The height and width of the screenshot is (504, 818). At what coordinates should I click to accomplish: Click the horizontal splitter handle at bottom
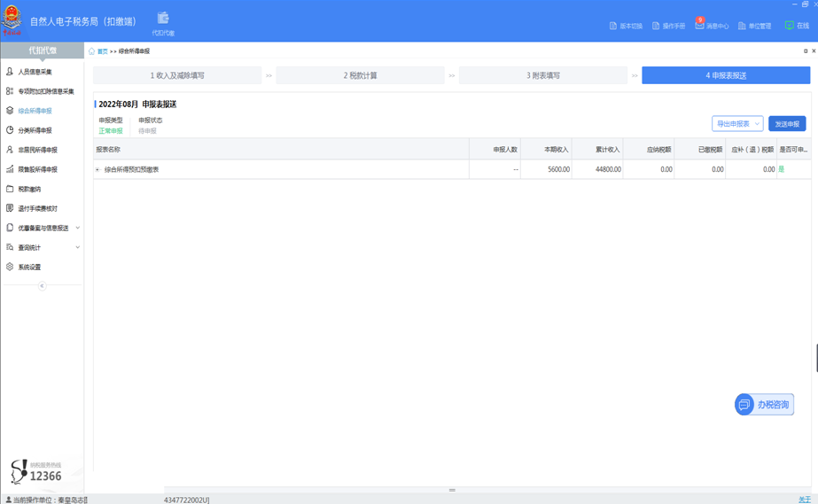pyautogui.click(x=452, y=490)
